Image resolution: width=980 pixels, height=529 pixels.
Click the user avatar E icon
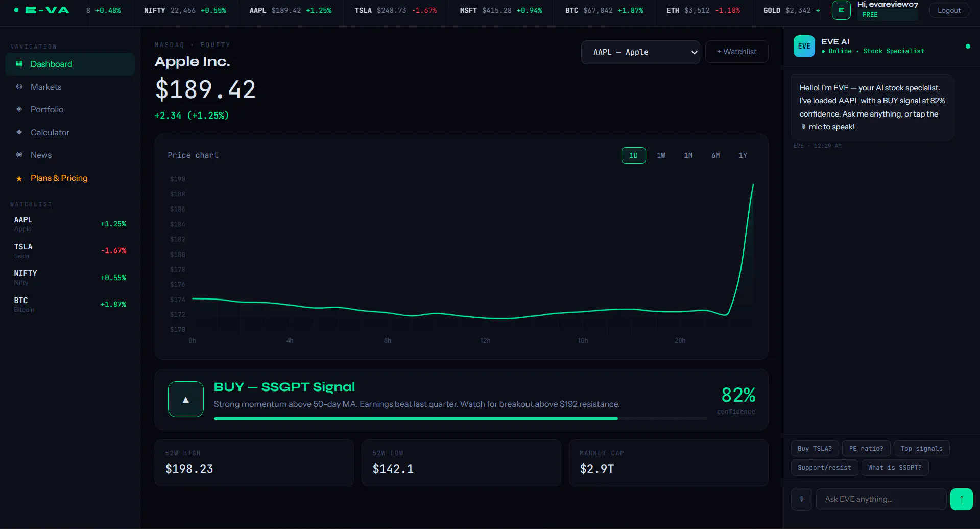(841, 10)
